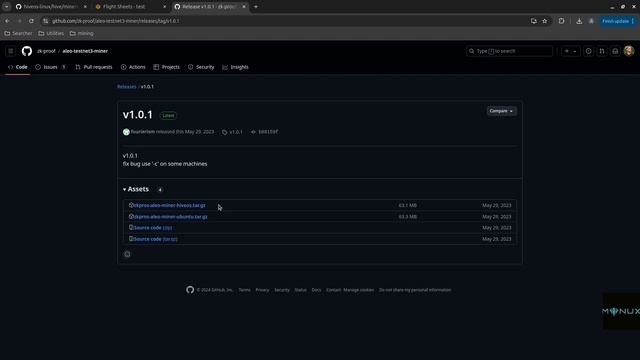The image size is (640, 360).
Task: Open the Security footer link
Action: coord(282,290)
